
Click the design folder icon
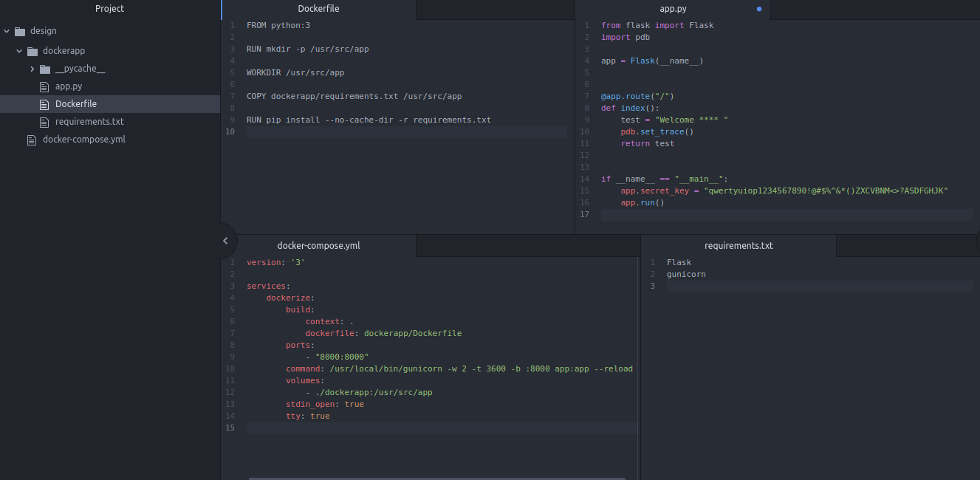coord(20,31)
